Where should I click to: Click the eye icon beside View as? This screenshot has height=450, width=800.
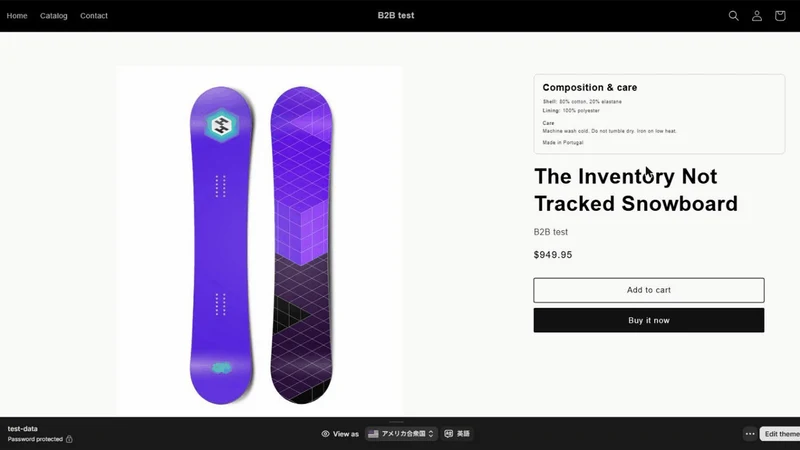click(325, 434)
